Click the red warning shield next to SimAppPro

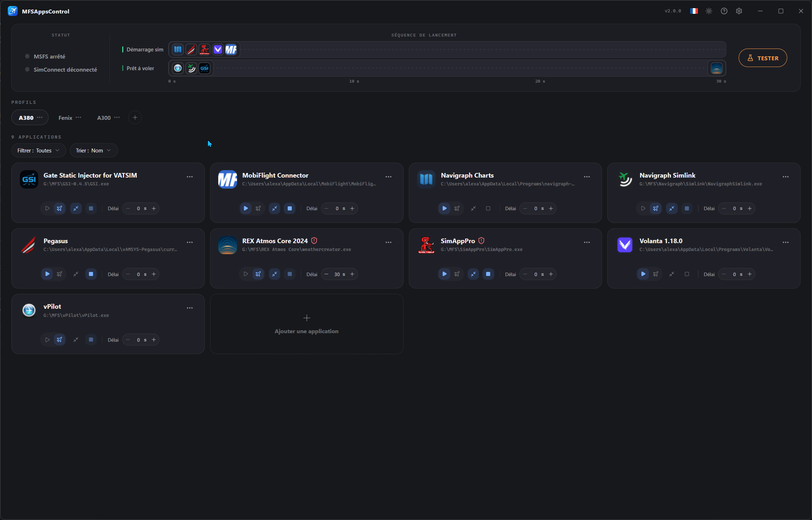point(481,241)
